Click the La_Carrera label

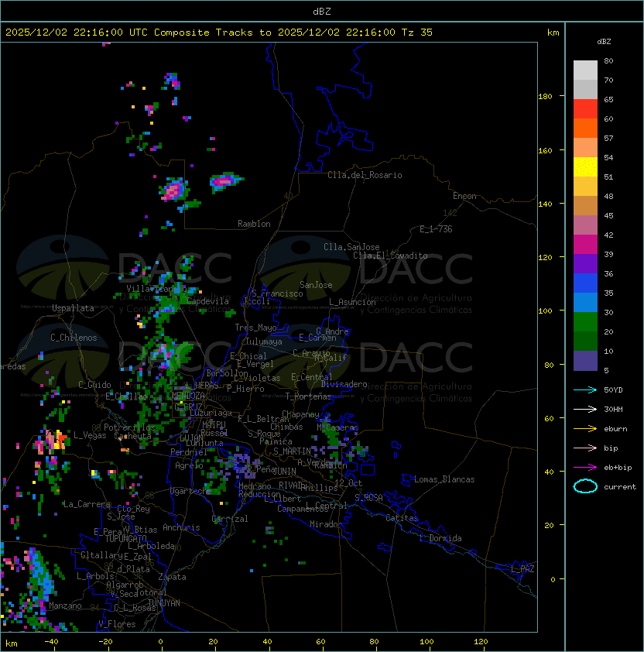tap(87, 504)
